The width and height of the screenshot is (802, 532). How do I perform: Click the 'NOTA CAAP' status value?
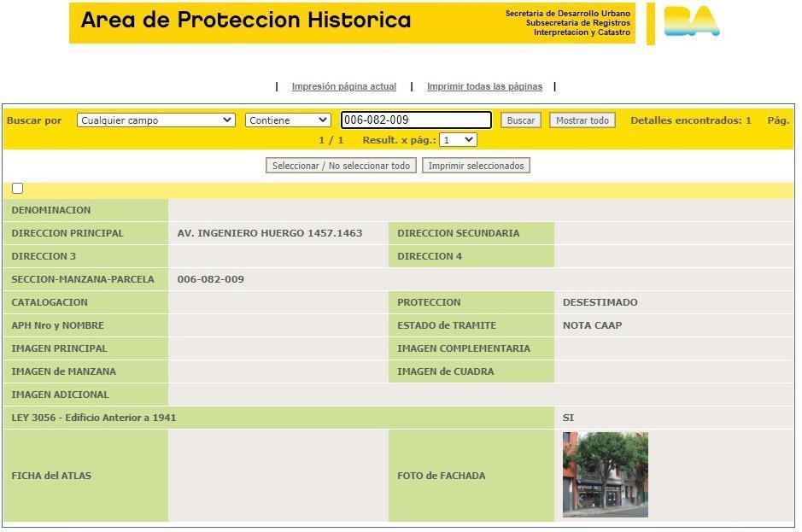(592, 325)
